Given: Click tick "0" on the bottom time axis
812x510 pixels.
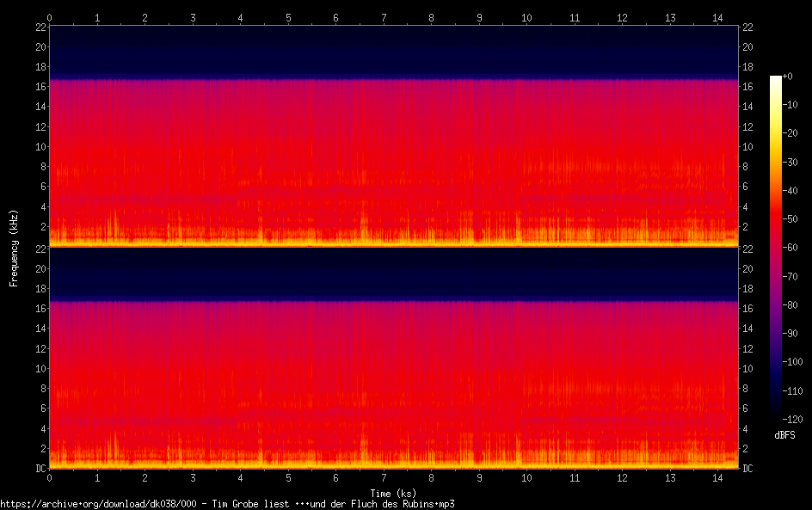Looking at the screenshot, I should coord(50,478).
